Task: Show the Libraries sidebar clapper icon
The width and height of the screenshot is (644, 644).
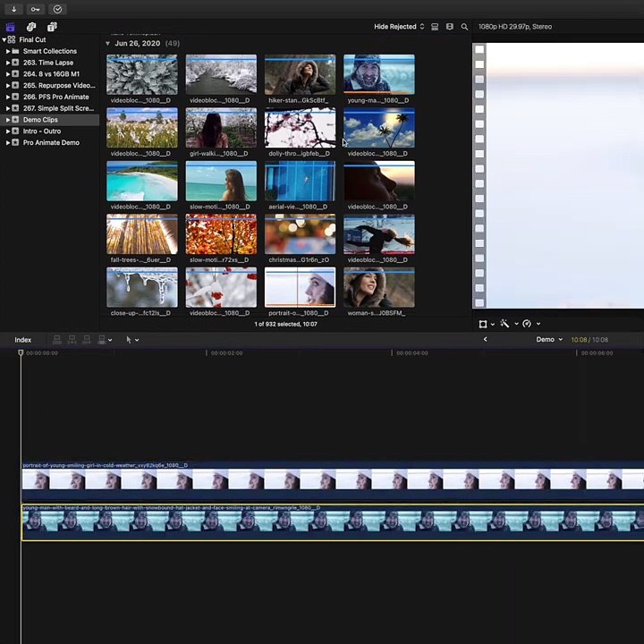Action: coord(10,27)
